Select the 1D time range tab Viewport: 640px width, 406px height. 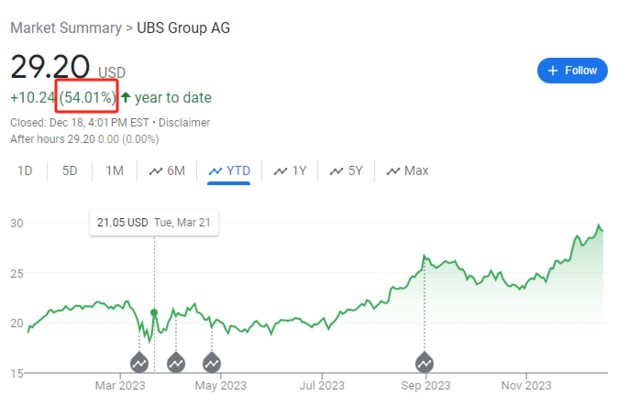point(25,171)
